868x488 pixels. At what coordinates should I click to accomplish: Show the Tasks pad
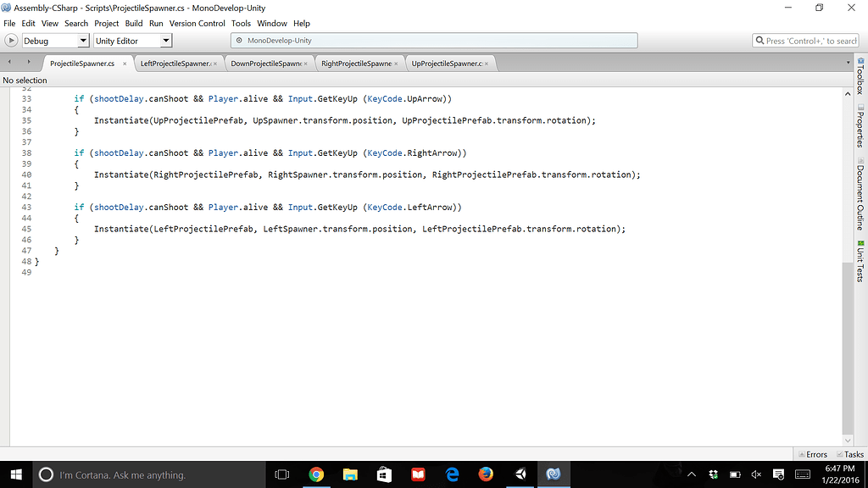850,454
